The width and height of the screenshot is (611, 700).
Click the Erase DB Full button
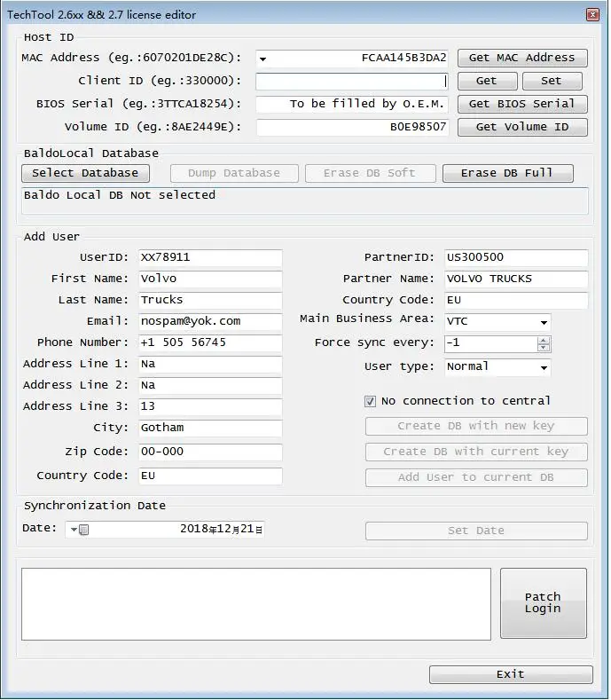(x=508, y=173)
